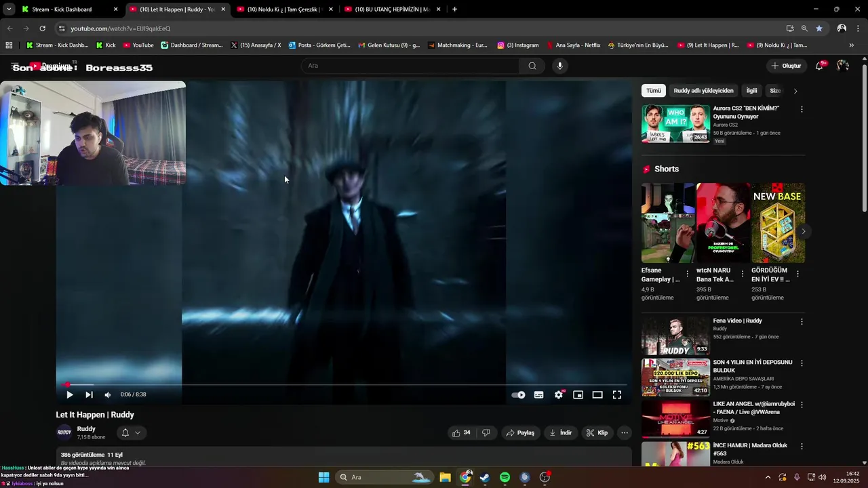Select the İlgili filter chip
The width and height of the screenshot is (868, 488).
[x=751, y=91]
